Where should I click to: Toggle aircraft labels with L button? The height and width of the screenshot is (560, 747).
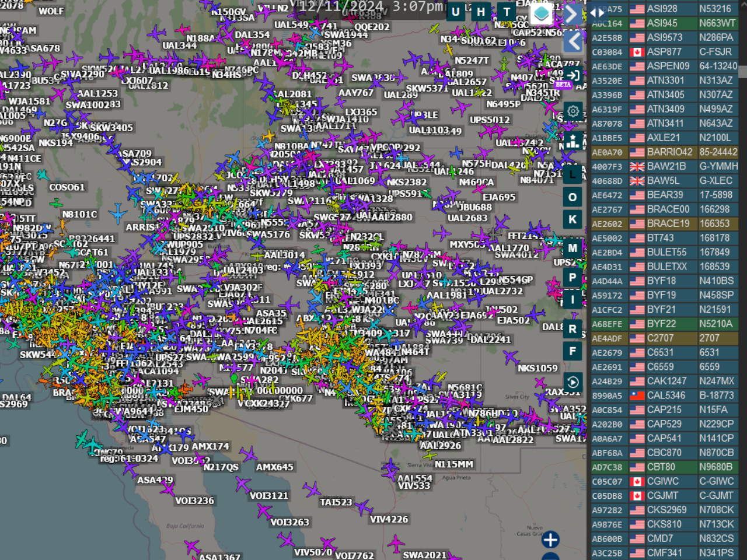click(573, 174)
